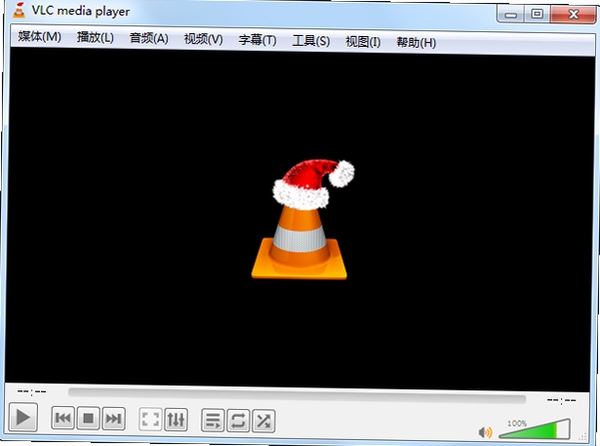
Task: Close the VLC media player window
Action: [573, 15]
